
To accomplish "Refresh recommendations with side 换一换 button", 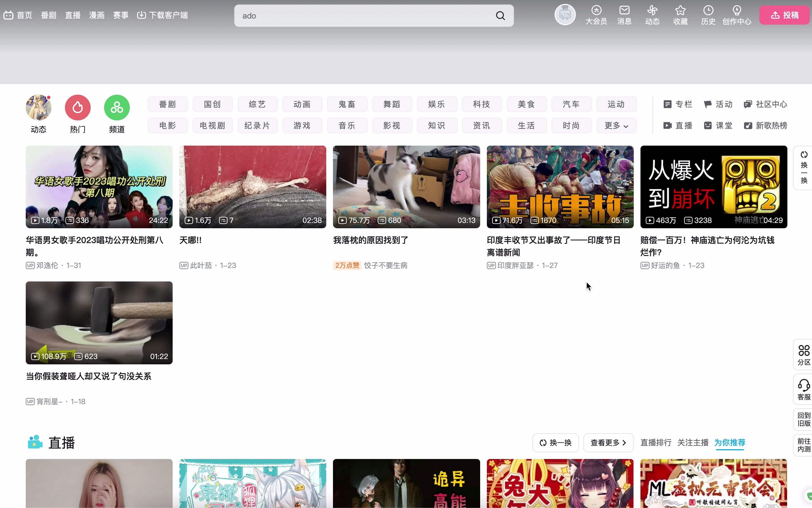I will click(x=804, y=168).
